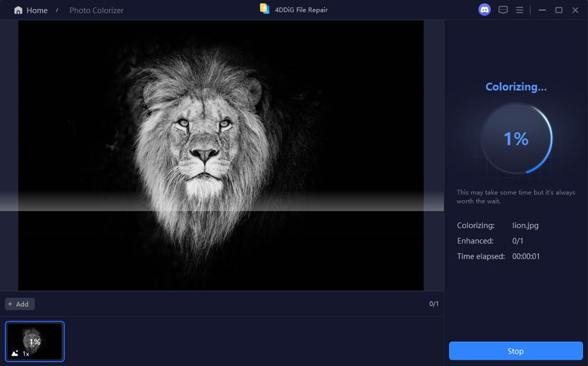The image size is (588, 366).
Task: Stop the colorizing process
Action: tap(515, 351)
